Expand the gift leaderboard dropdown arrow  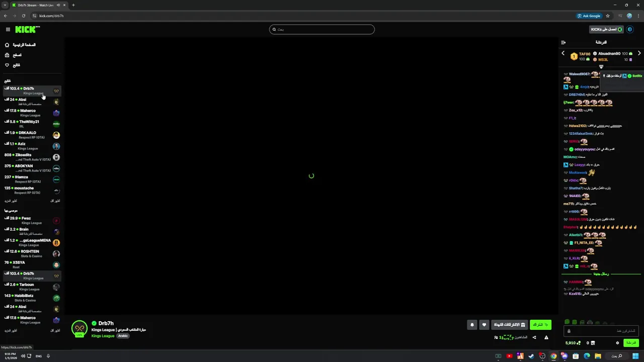(601, 66)
